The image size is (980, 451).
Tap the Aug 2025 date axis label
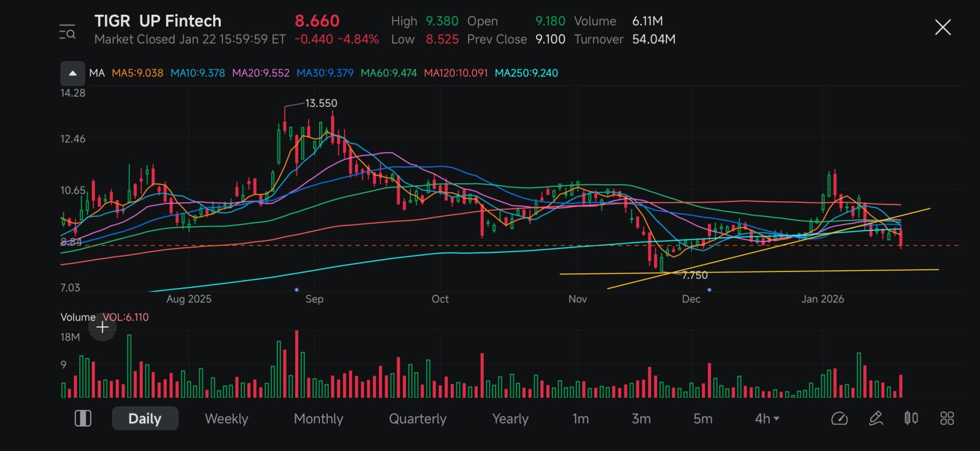pyautogui.click(x=189, y=299)
